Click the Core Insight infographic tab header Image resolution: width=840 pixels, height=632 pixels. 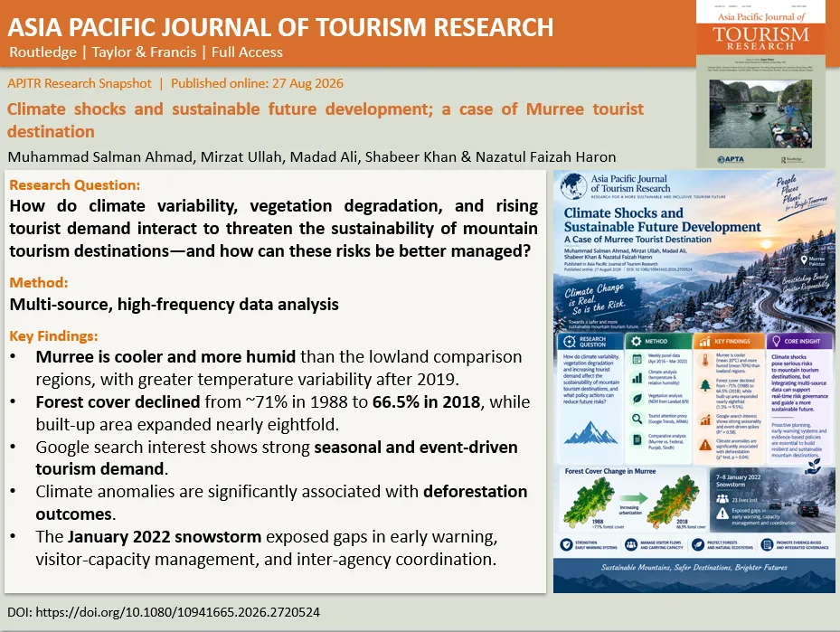click(798, 341)
